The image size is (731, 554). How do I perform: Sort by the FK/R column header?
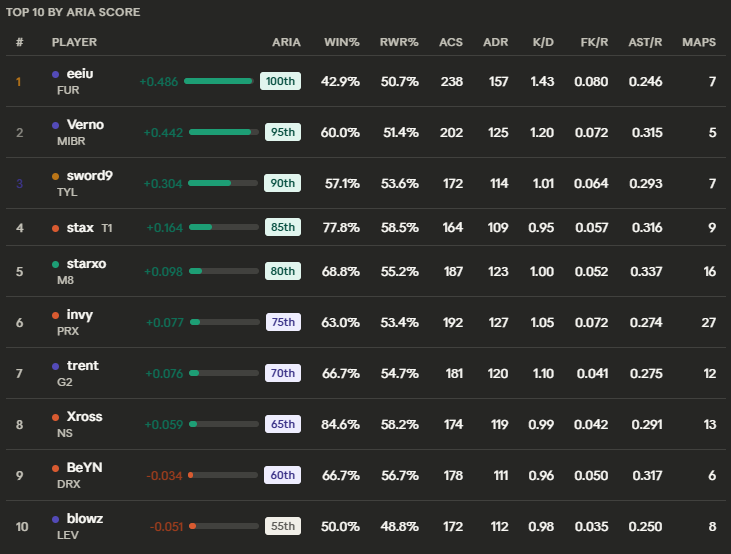click(594, 42)
